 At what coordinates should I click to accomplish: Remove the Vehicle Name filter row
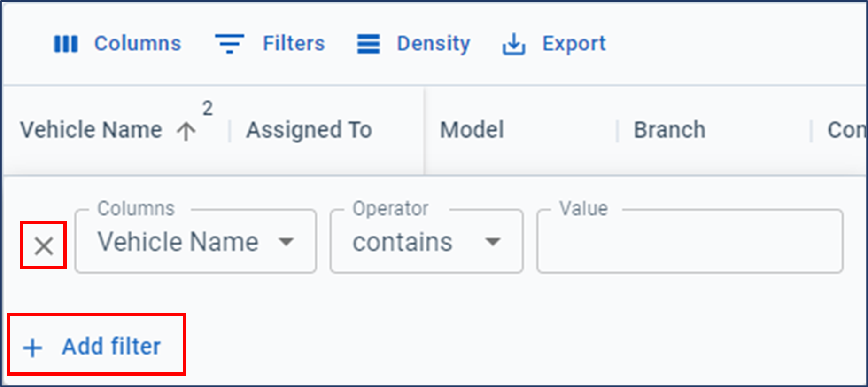click(44, 245)
